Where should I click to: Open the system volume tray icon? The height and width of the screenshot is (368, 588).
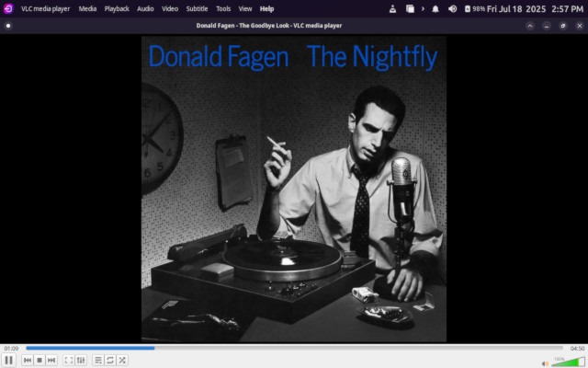pos(452,8)
